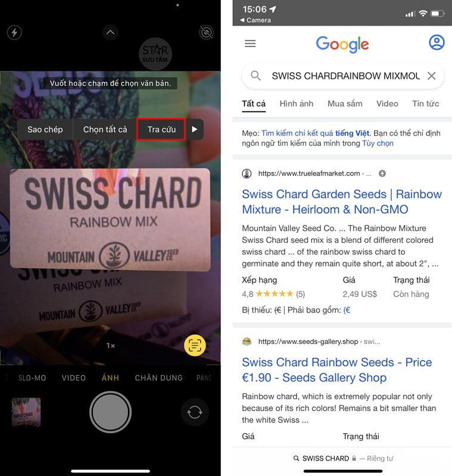Clear the search query with the X
Screen dimensions: 452x476
click(x=431, y=76)
